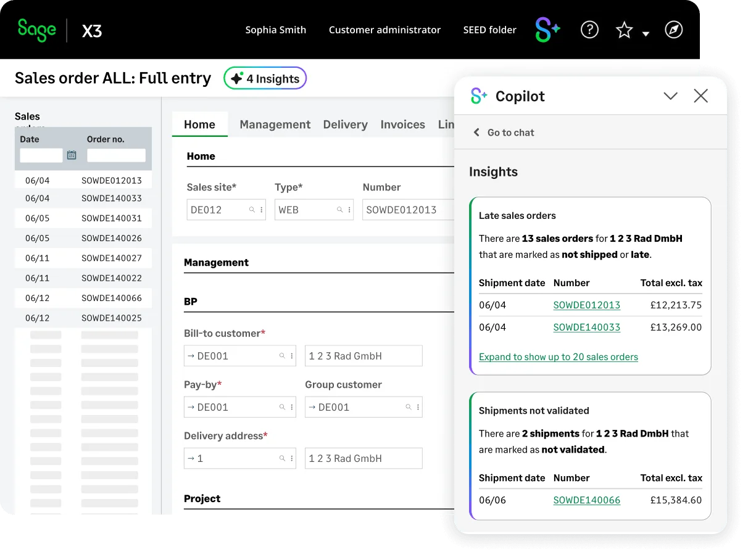
Task: Open the compass navigation icon
Action: click(674, 30)
